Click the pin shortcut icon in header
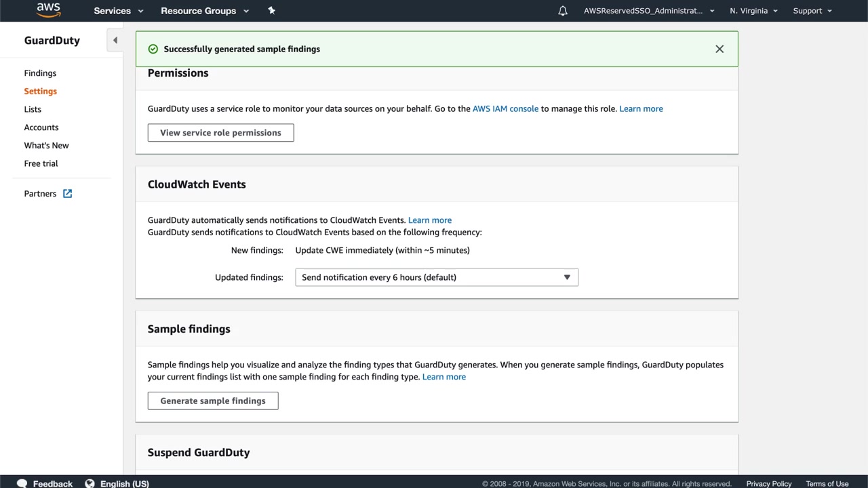Screen dimensions: 868x488 [x=271, y=10]
